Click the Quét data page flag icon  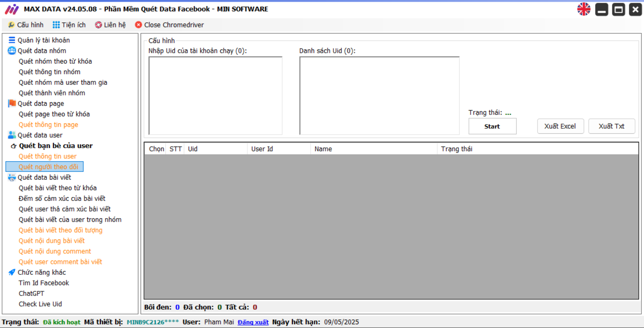12,103
